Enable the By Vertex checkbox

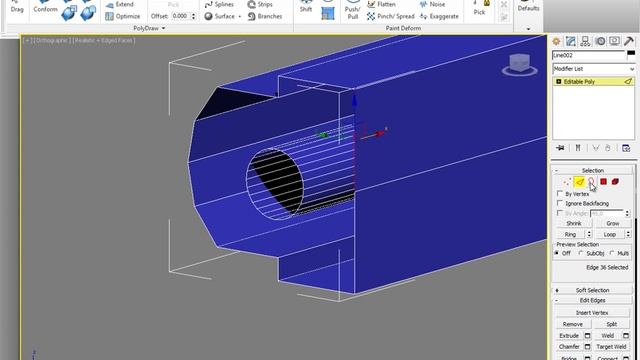(x=560, y=193)
